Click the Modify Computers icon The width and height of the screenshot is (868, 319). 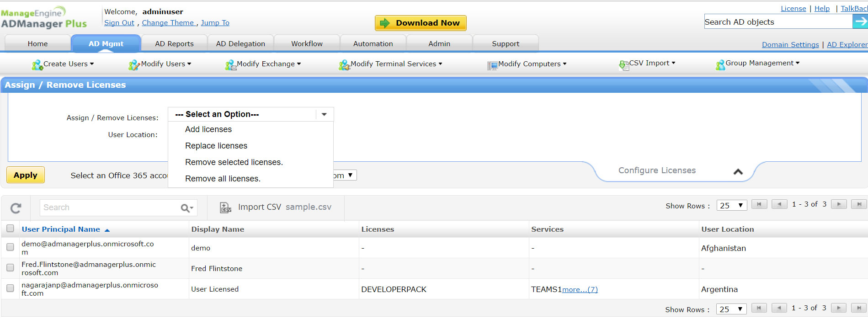click(492, 65)
